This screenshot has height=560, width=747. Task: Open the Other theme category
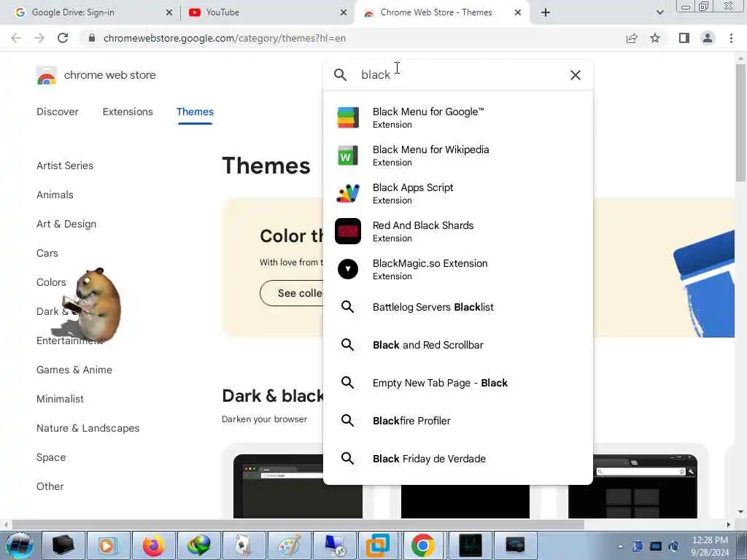click(x=50, y=486)
